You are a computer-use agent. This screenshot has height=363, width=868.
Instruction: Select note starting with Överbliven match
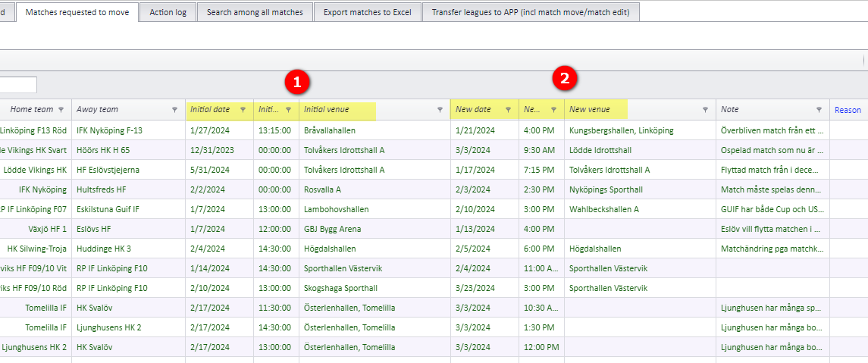[772, 130]
